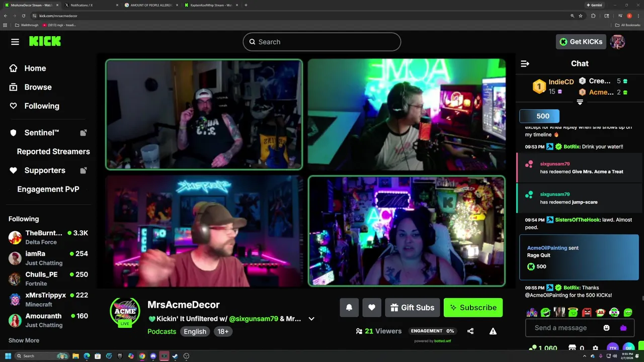
Task: Open Amouranth channel in Following list
Action: 48,320
